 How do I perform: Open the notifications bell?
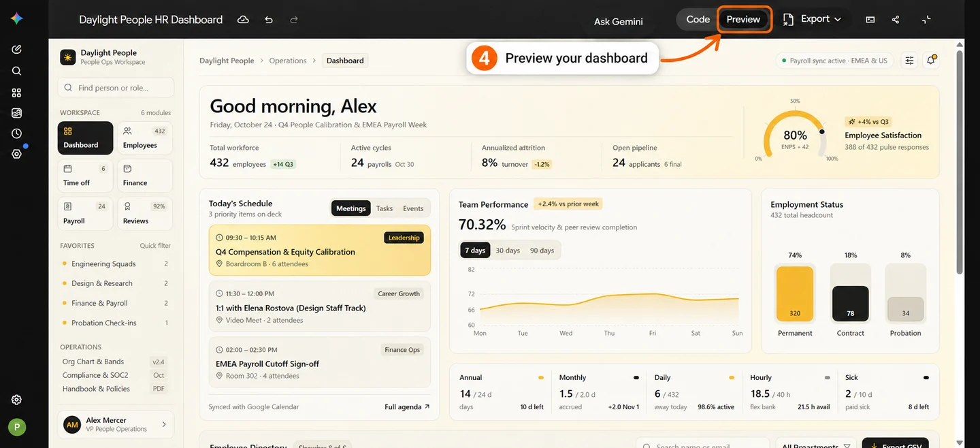pos(931,61)
